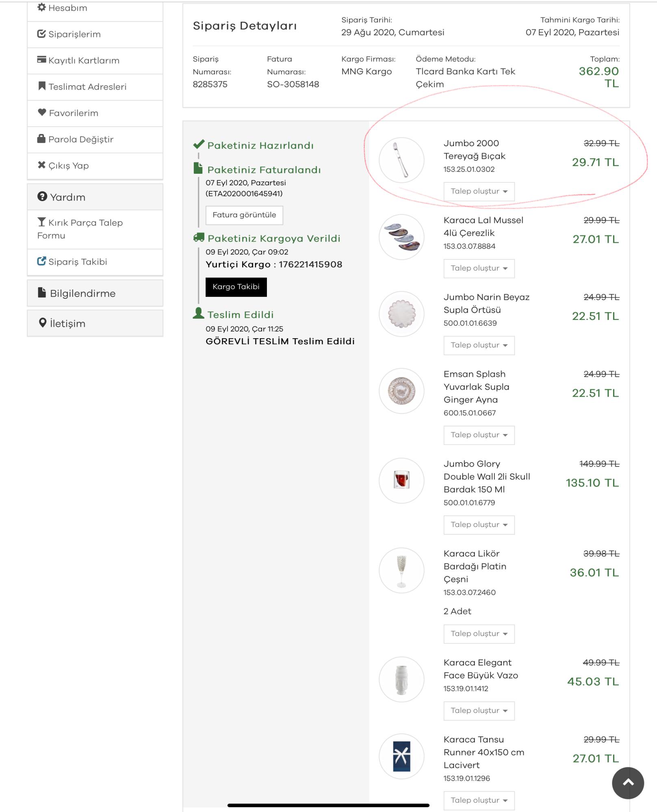Open Hesabım gear icon in sidebar

(41, 7)
